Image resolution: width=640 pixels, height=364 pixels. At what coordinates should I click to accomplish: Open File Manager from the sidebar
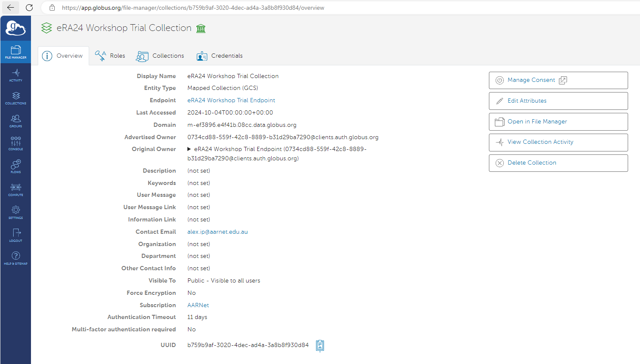point(16,52)
